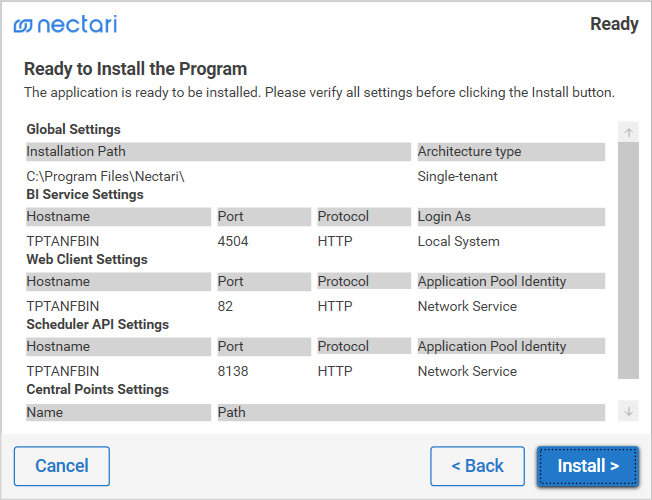Click the Install button
The image size is (652, 500).
coord(588,466)
